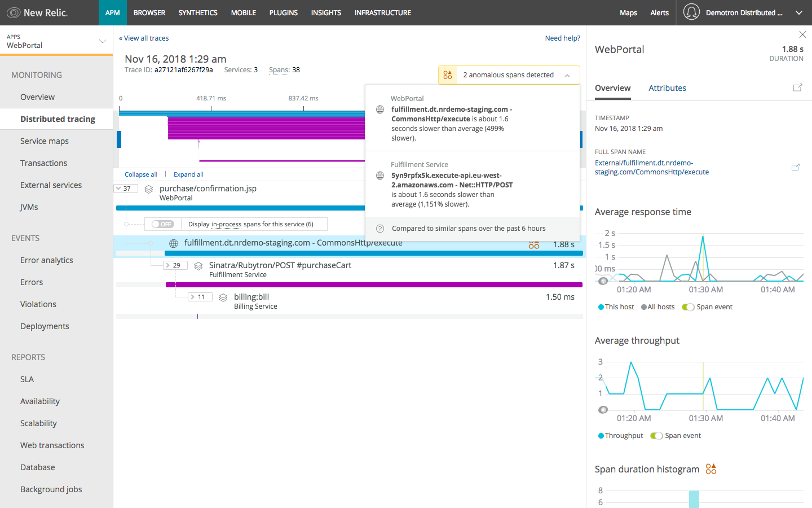The width and height of the screenshot is (812, 508).
Task: Click layers icon next to billing:bill span
Action: [x=223, y=297]
